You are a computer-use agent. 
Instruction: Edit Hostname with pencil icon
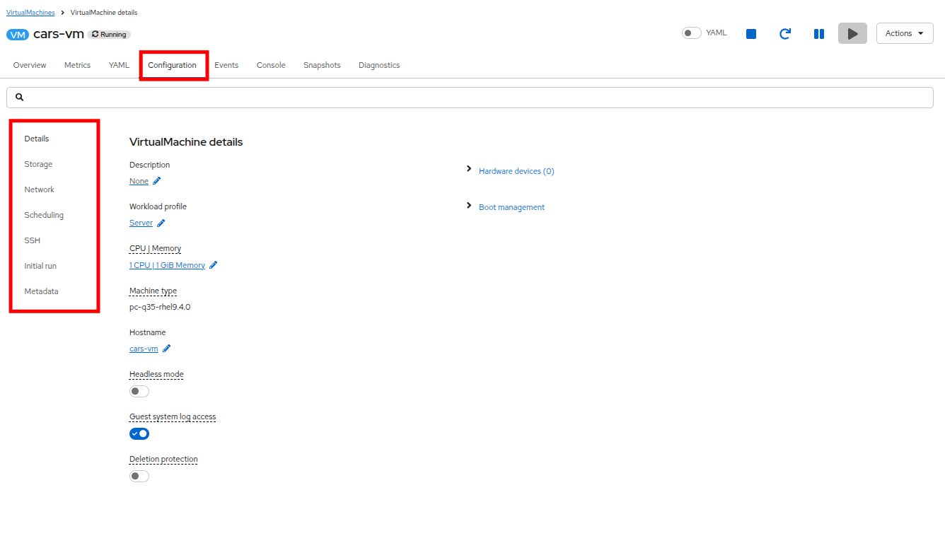[167, 349]
